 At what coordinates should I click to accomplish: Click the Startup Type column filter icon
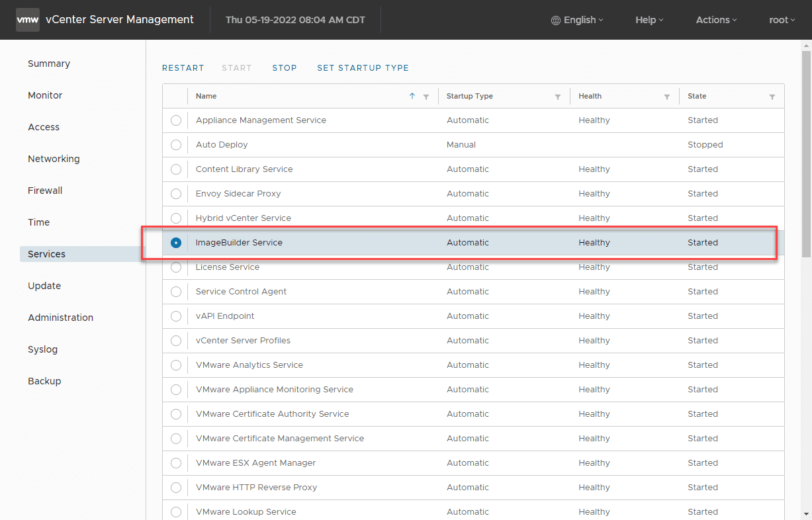tap(558, 97)
